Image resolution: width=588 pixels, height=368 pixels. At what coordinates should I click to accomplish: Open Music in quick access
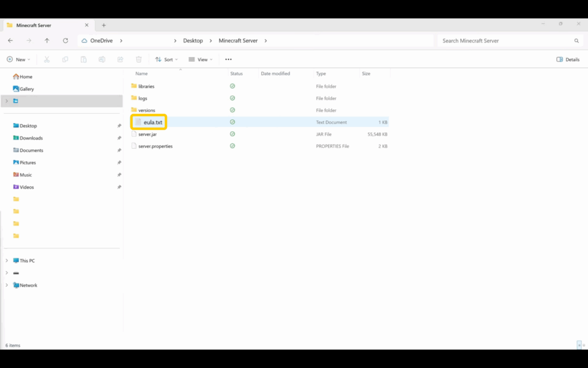tap(22, 175)
